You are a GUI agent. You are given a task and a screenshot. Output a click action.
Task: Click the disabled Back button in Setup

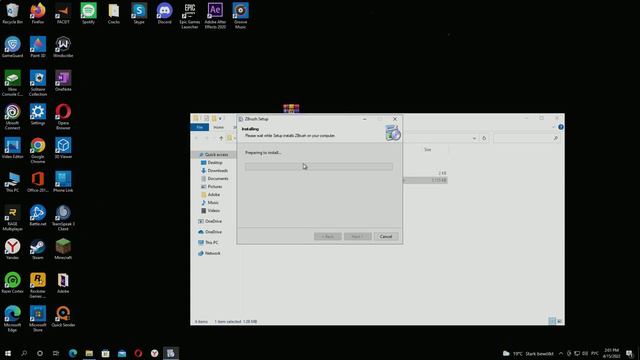point(328,236)
